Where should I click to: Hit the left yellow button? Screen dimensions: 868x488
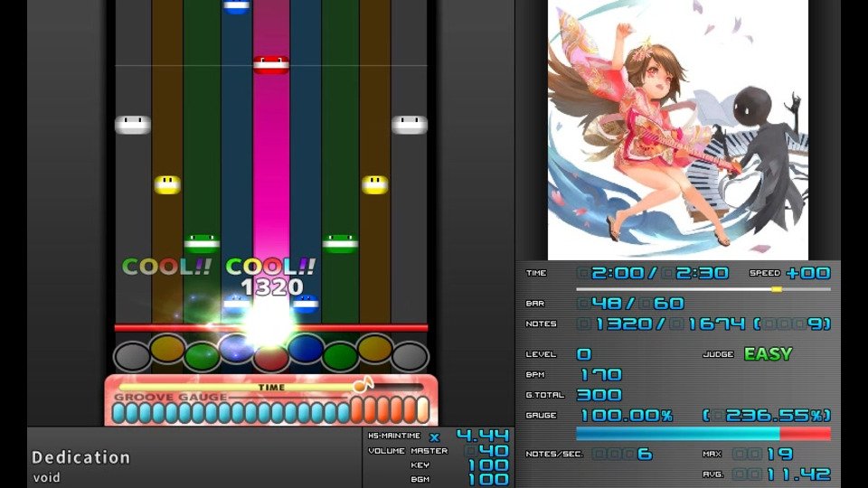pyautogui.click(x=167, y=349)
